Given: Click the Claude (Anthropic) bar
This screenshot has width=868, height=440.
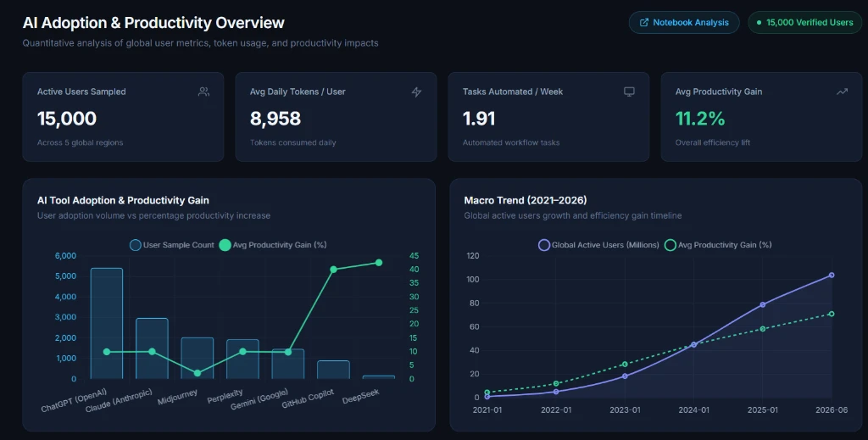Looking at the screenshot, I should [x=153, y=348].
